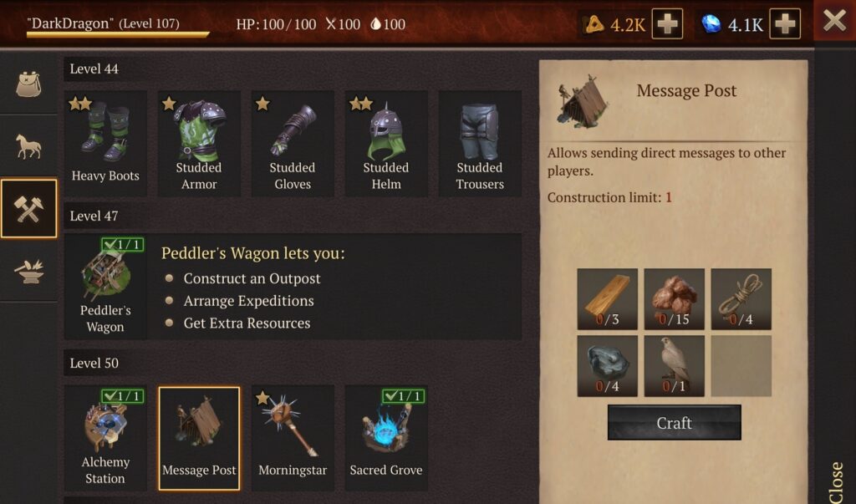Select the Alchemy Station blueprint

105,438
